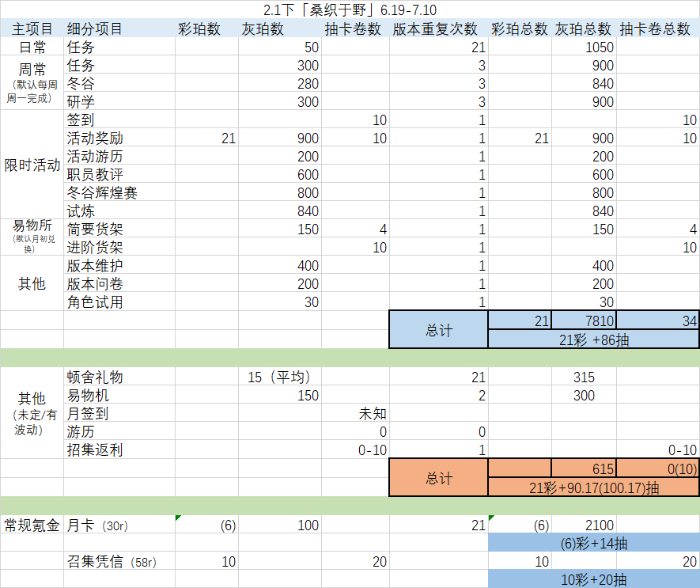The width and height of the screenshot is (700, 588).
Task: Select the 招集返利 cell
Action: (119, 450)
